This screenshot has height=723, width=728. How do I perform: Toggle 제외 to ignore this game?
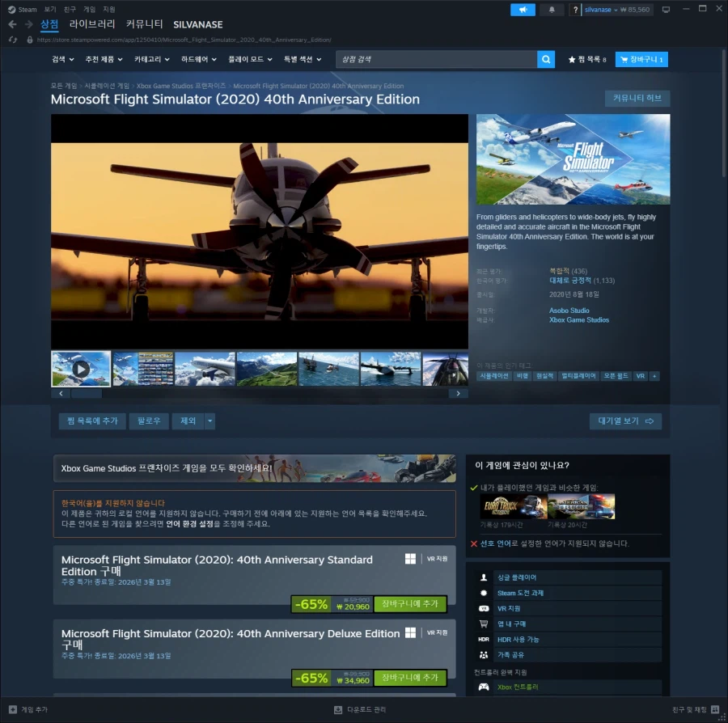point(188,421)
